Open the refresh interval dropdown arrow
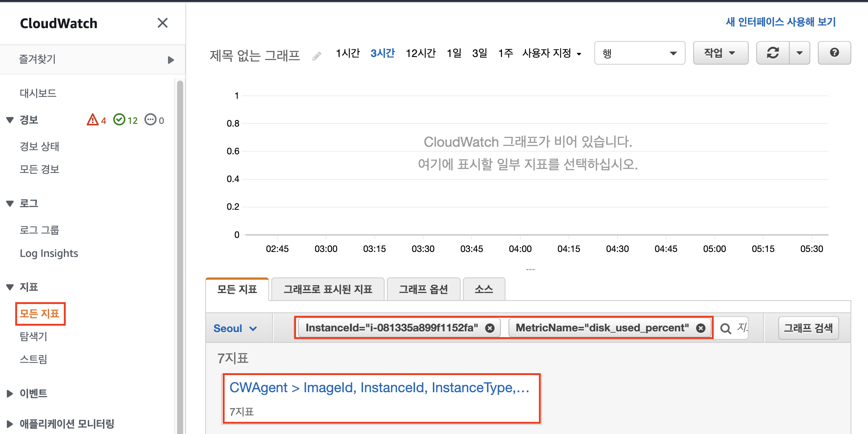 [x=800, y=53]
